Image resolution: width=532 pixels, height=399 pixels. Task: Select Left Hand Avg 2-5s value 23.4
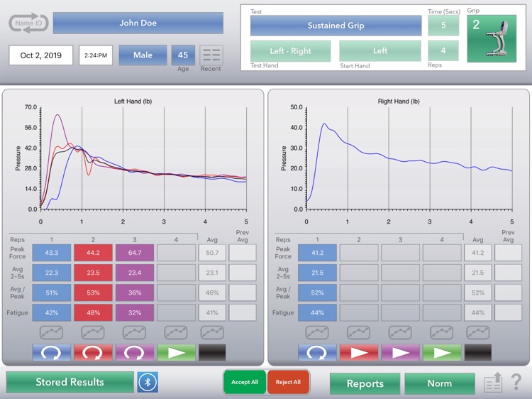pos(135,273)
